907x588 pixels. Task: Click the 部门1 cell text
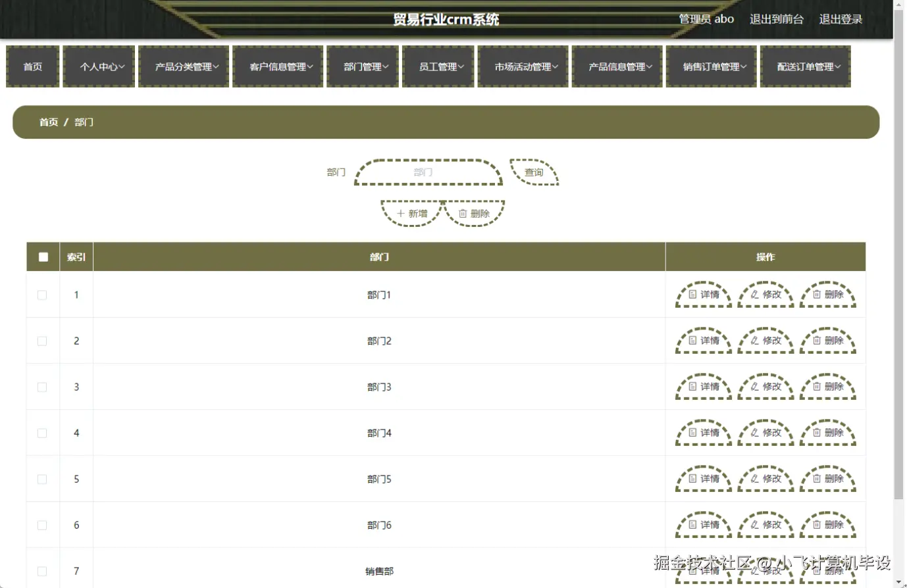379,295
